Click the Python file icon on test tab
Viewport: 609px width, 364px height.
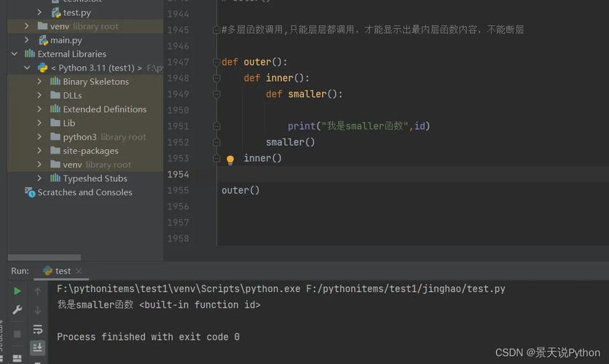(48, 271)
